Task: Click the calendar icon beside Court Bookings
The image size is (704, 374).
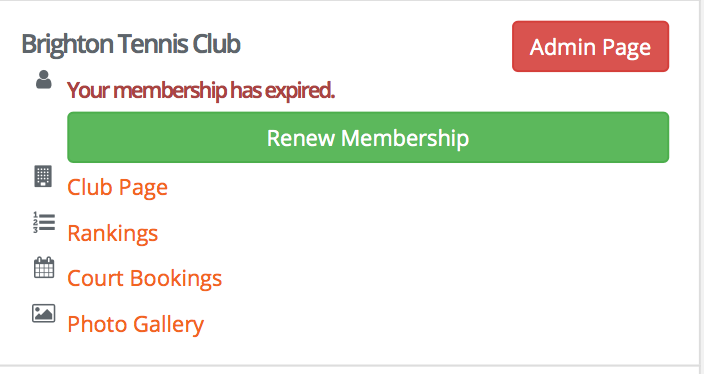Action: (44, 268)
